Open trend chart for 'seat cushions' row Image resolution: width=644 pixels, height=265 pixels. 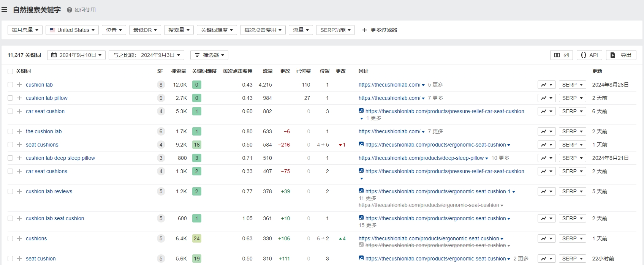coord(547,145)
